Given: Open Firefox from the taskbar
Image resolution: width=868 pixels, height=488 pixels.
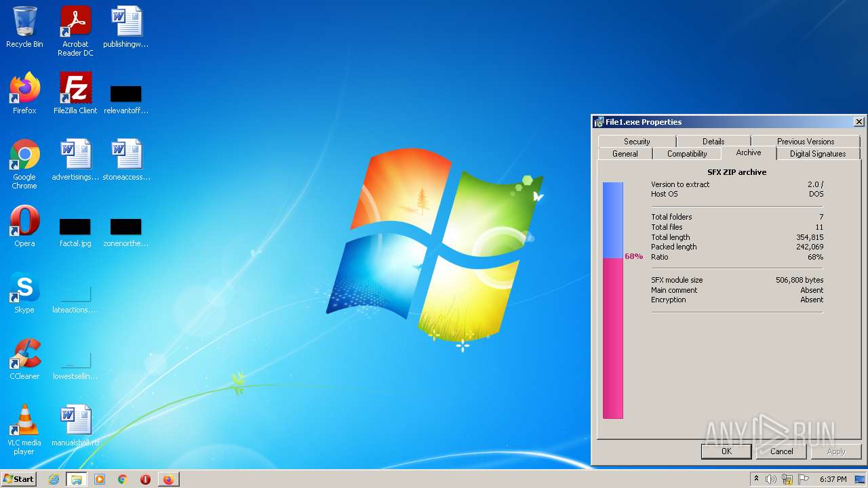Looking at the screenshot, I should tap(168, 479).
